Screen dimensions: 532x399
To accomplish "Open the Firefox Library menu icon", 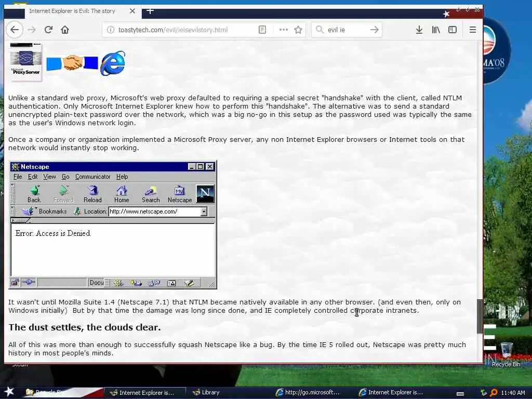I will [436, 30].
